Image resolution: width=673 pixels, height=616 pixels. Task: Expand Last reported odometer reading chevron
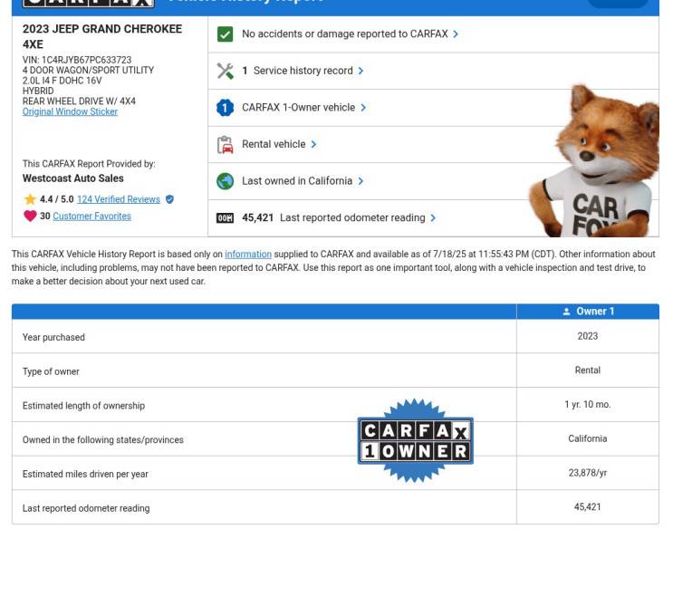pos(433,218)
